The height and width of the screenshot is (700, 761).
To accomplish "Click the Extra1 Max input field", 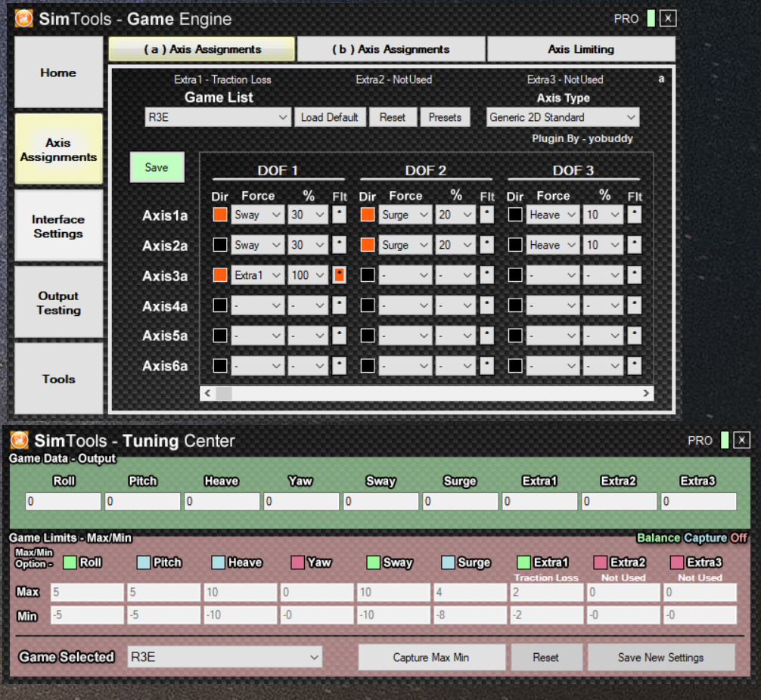I will pos(546,592).
